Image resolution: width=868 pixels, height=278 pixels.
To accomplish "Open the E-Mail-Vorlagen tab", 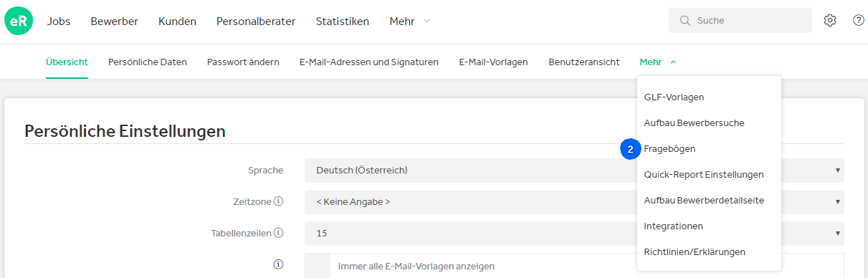I will pyautogui.click(x=493, y=62).
